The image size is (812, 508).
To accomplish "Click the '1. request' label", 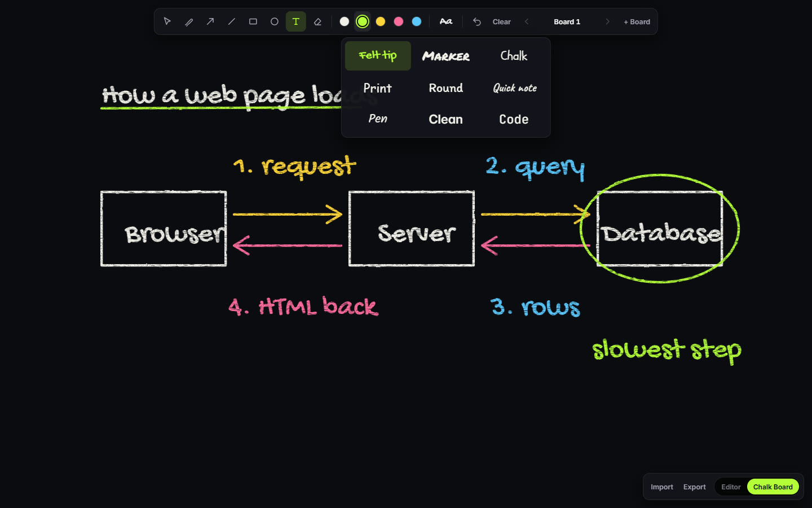I will point(294,167).
